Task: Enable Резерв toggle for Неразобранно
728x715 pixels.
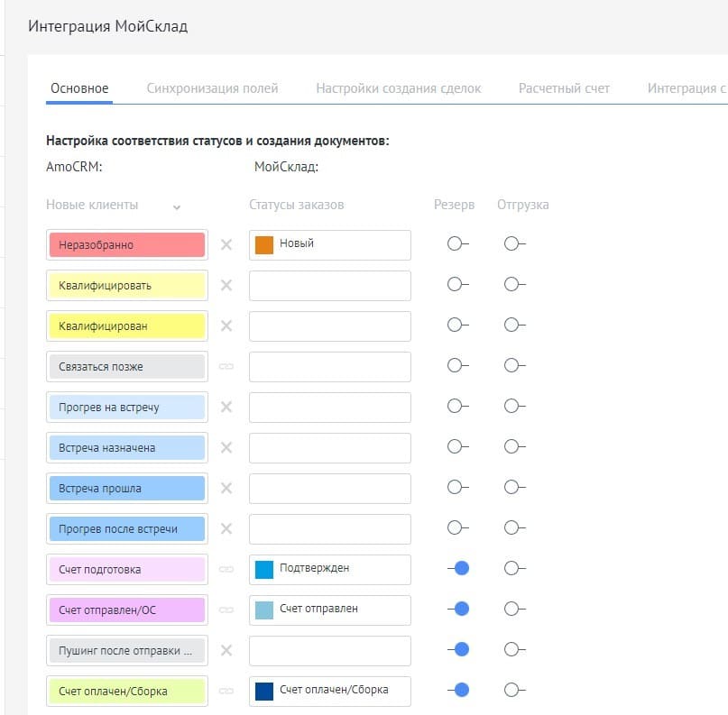Action: point(457,243)
